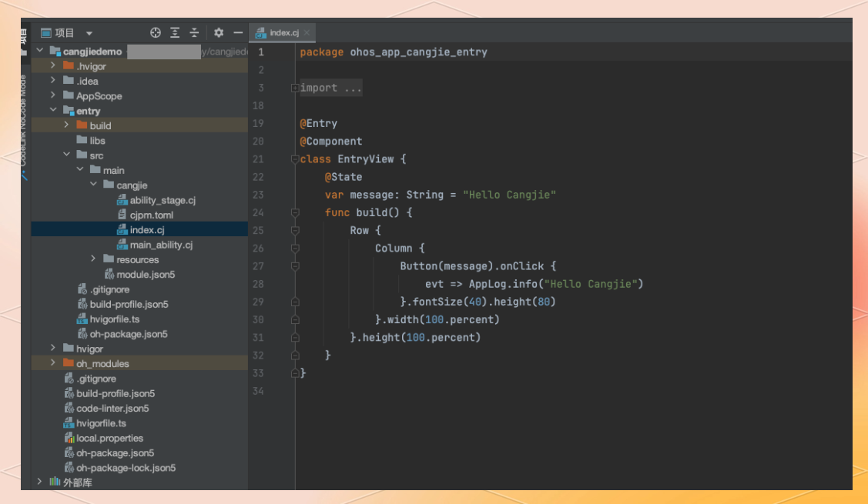Click the "Hello Cangjie" message string on line 23
Screen dimensions: 868x504
tap(509, 195)
